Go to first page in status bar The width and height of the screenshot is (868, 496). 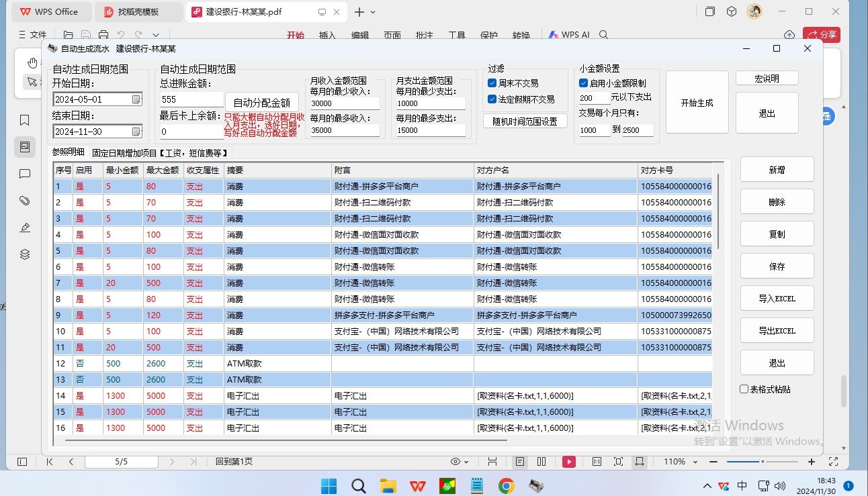(50, 462)
